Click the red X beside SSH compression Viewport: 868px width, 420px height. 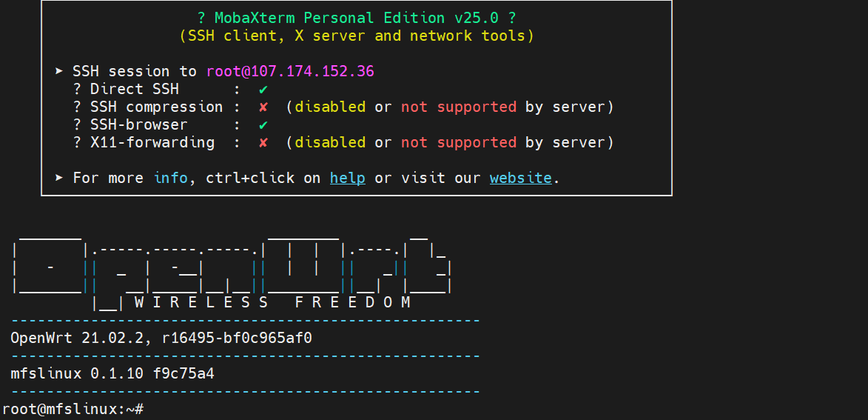click(263, 107)
